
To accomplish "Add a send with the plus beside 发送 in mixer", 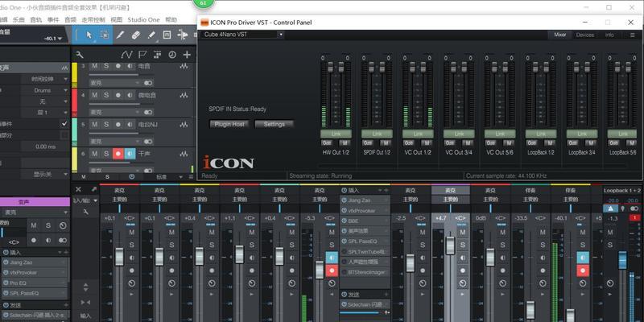I will click(x=386, y=295).
